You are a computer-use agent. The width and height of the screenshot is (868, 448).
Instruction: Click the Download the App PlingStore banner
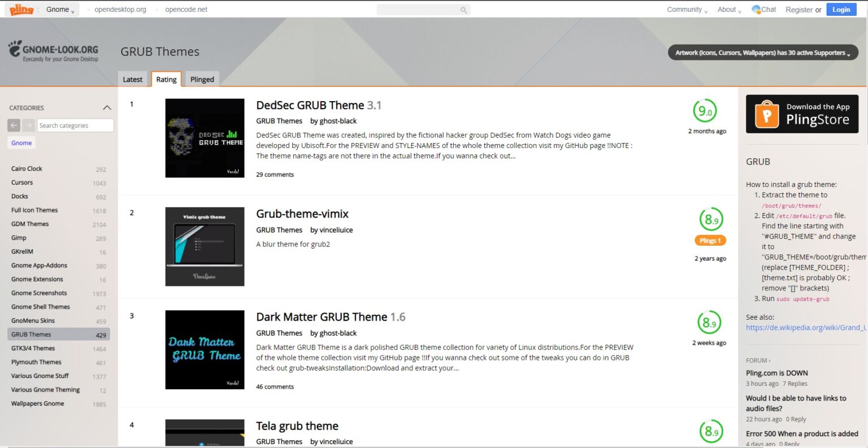click(802, 114)
